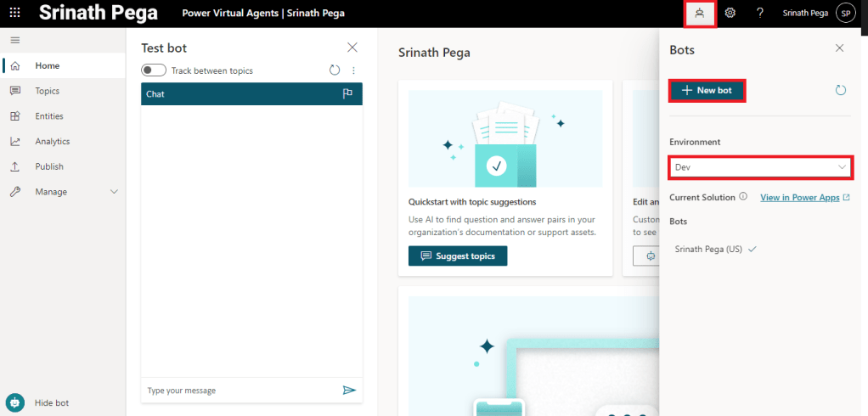The height and width of the screenshot is (416, 868).
Task: Open the Test bot more options menu
Action: tap(354, 70)
